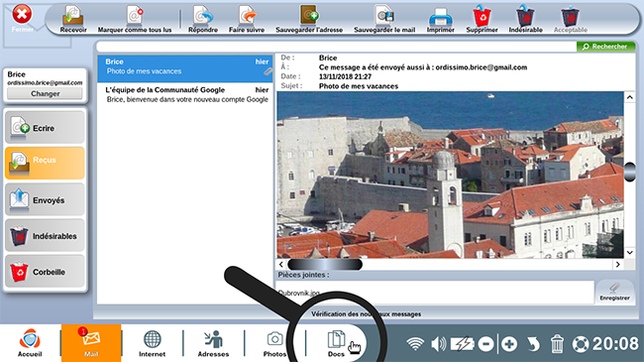Open the Reçus inbox folder
This screenshot has height=362, width=644.
coord(45,163)
